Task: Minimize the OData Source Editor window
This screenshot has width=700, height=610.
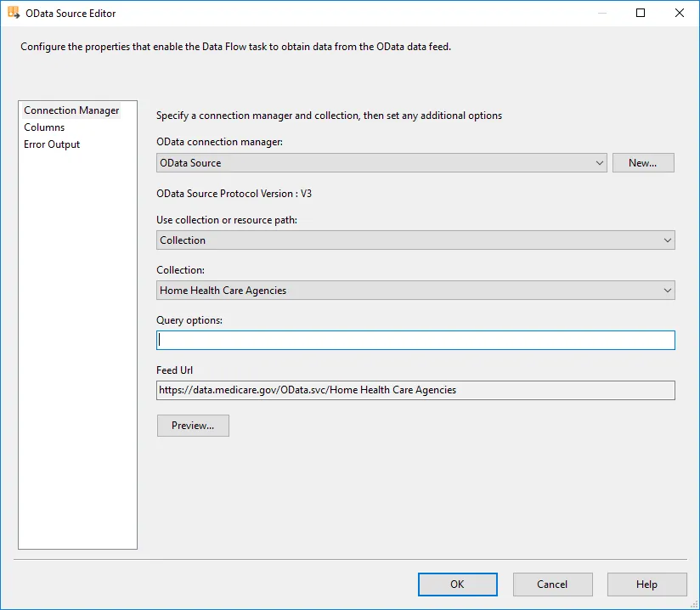Action: [x=601, y=14]
